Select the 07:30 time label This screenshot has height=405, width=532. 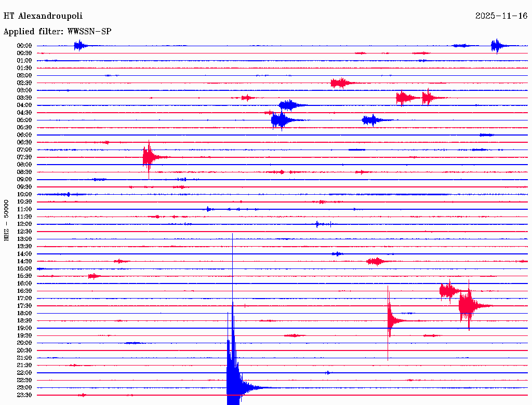pos(24,157)
